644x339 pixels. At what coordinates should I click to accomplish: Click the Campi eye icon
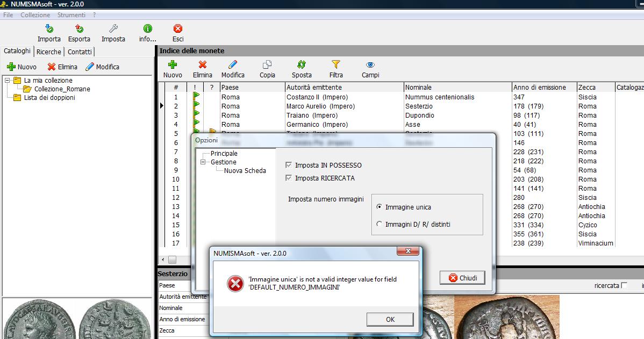click(x=370, y=64)
